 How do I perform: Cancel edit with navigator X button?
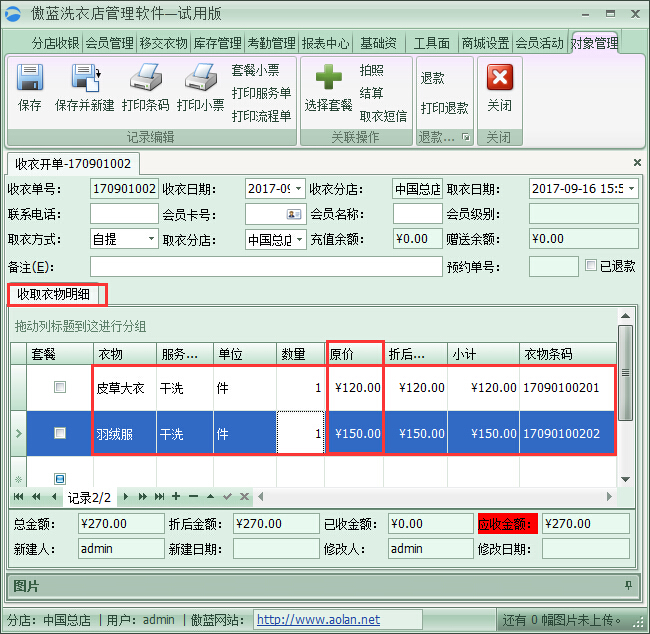coord(245,496)
